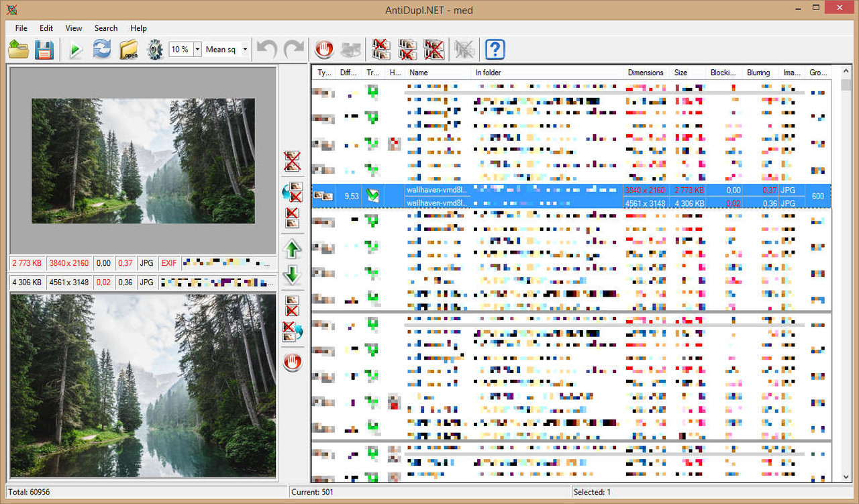Click the 4561 x 3148 cell in results list

click(x=646, y=203)
